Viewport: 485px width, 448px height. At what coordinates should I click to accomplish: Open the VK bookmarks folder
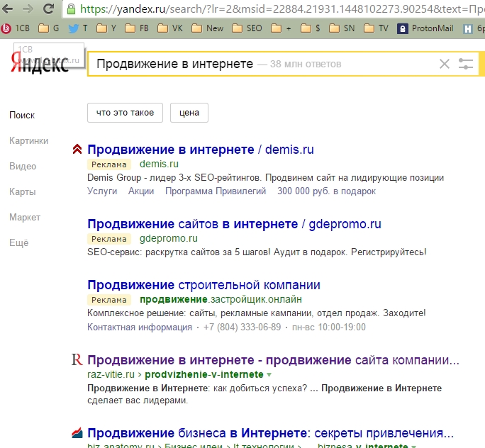(x=169, y=28)
